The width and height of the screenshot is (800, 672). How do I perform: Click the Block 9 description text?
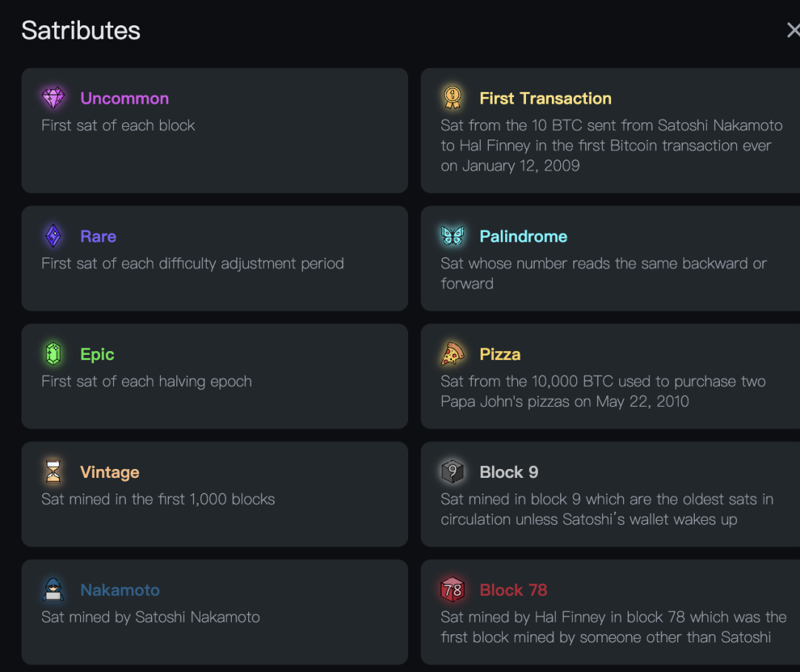(606, 509)
